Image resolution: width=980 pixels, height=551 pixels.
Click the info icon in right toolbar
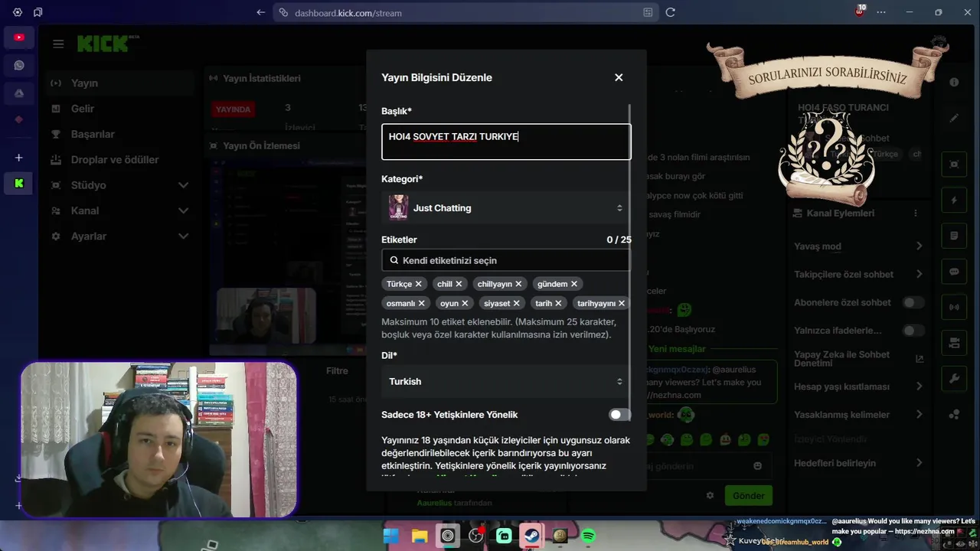954,82
